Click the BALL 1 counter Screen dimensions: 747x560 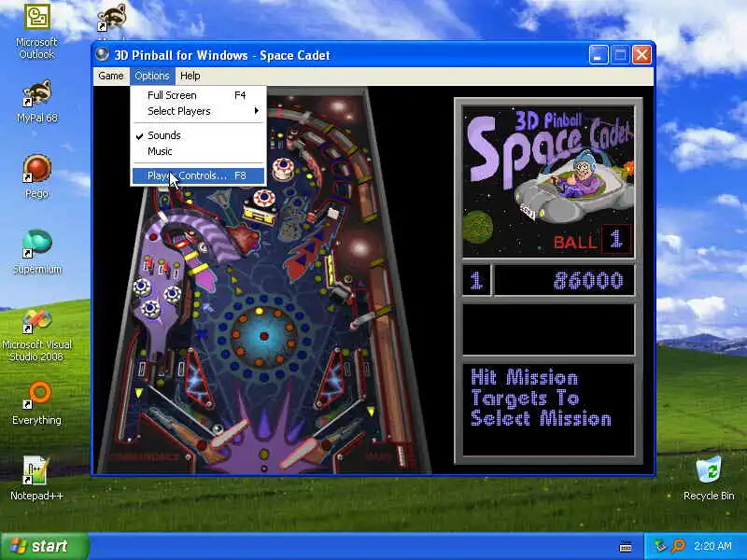point(592,239)
